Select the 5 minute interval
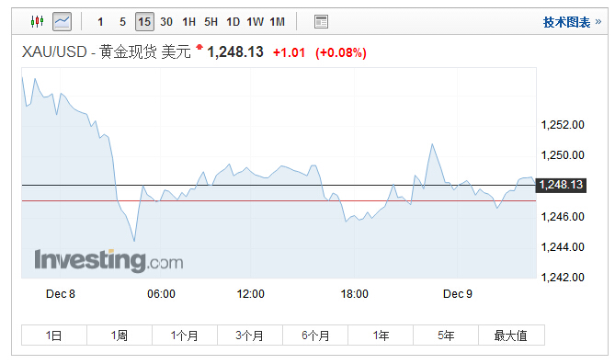This screenshot has height=364, width=615. coord(122,21)
